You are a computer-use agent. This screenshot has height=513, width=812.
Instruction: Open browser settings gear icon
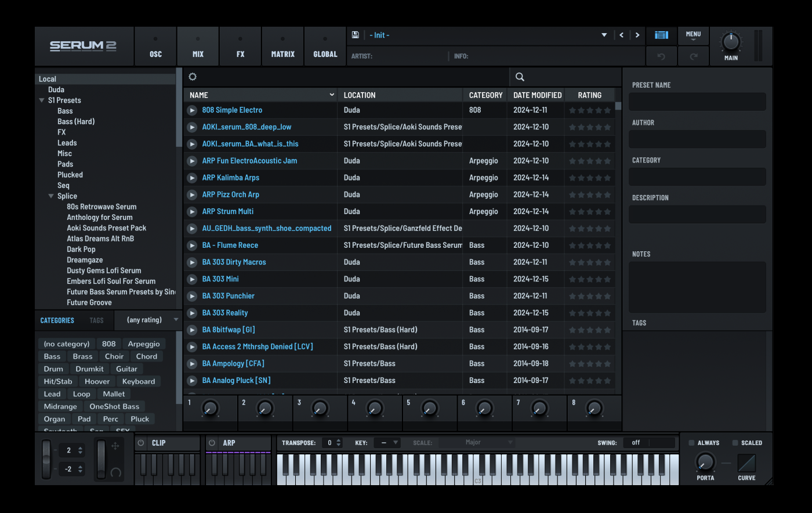(x=193, y=77)
